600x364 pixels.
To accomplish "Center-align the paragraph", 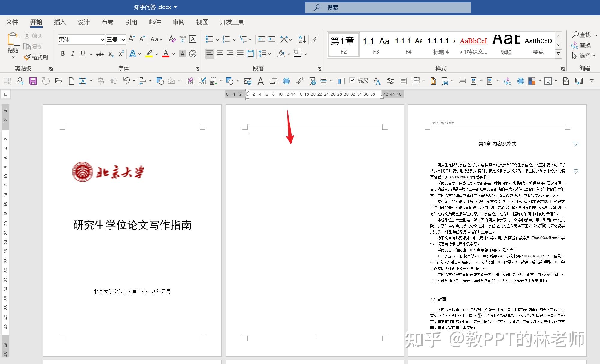I will pyautogui.click(x=220, y=54).
